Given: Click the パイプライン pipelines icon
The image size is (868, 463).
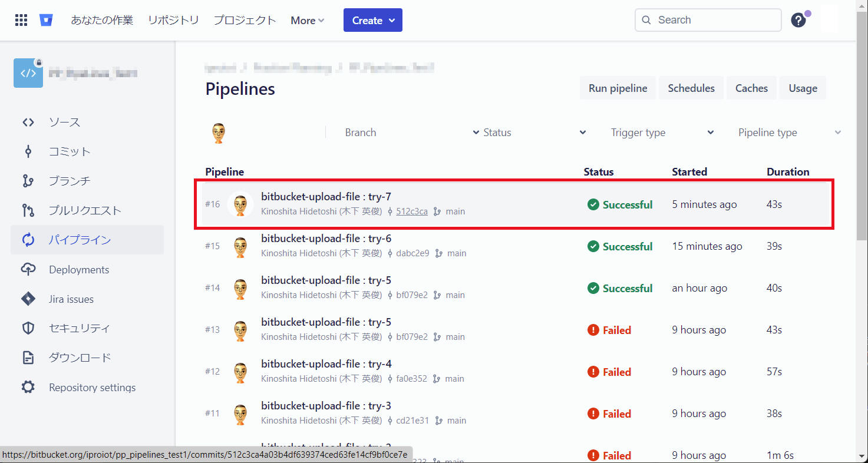Looking at the screenshot, I should (x=28, y=240).
